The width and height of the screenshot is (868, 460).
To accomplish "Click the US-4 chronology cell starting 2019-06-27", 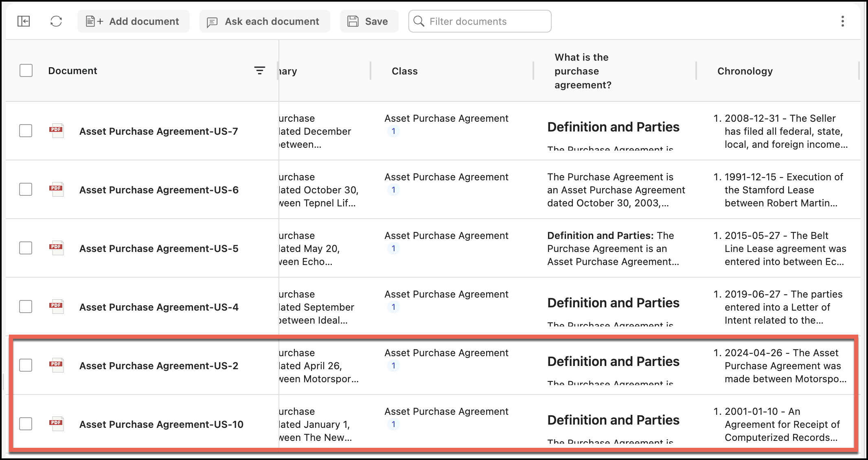I will coord(778,307).
